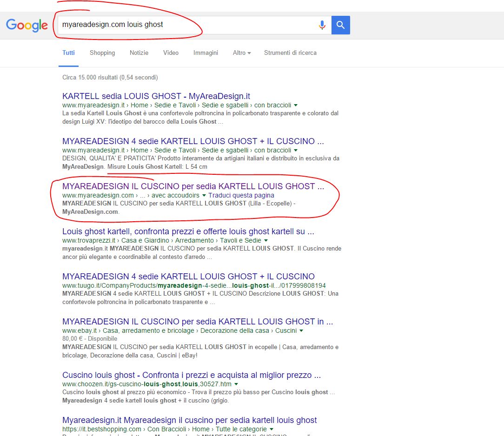Click the www.tuugo.it CompanyProducts URL text
Viewport: 504px width, 436px height.
(x=194, y=286)
